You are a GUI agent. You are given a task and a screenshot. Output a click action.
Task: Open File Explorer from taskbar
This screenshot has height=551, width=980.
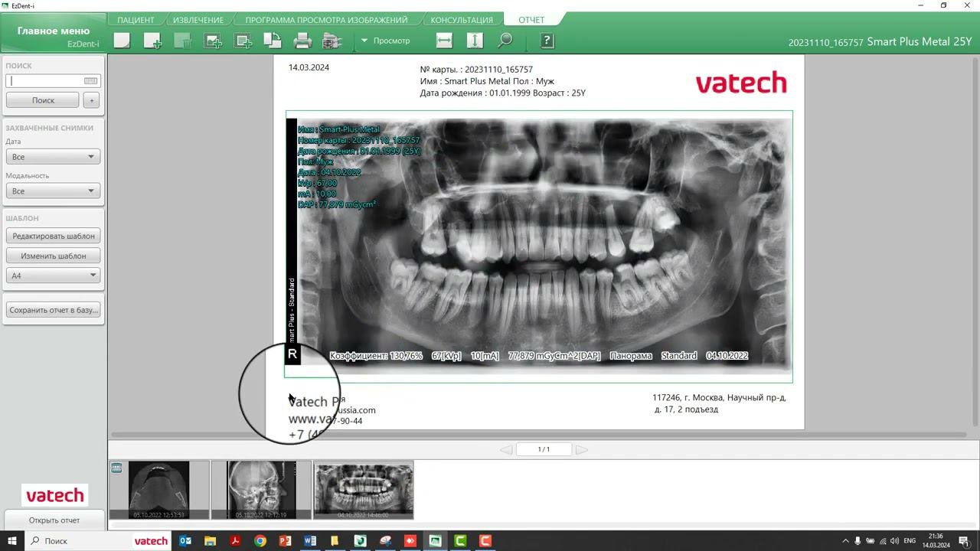click(210, 541)
